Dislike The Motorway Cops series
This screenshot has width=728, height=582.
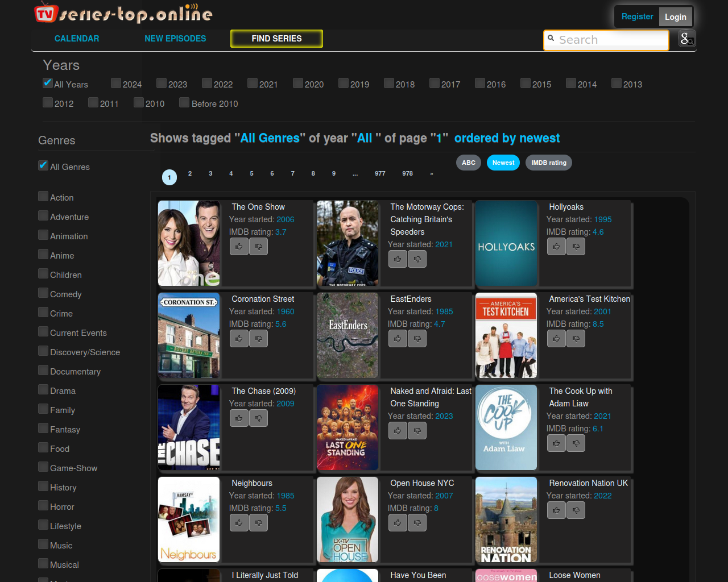(417, 259)
